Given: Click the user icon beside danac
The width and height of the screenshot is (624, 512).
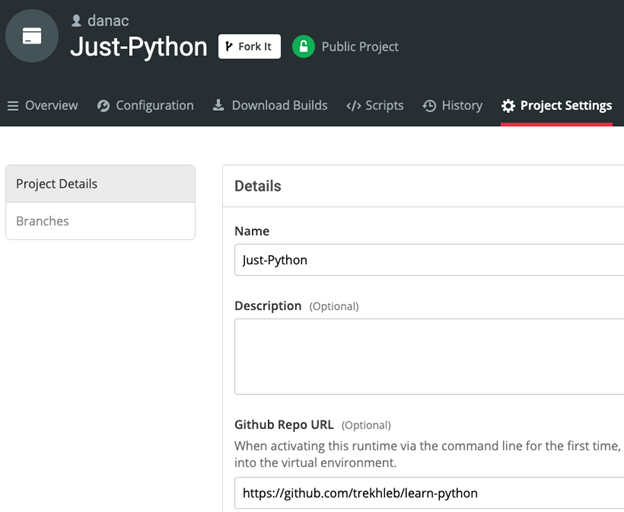Looking at the screenshot, I should click(x=76, y=21).
